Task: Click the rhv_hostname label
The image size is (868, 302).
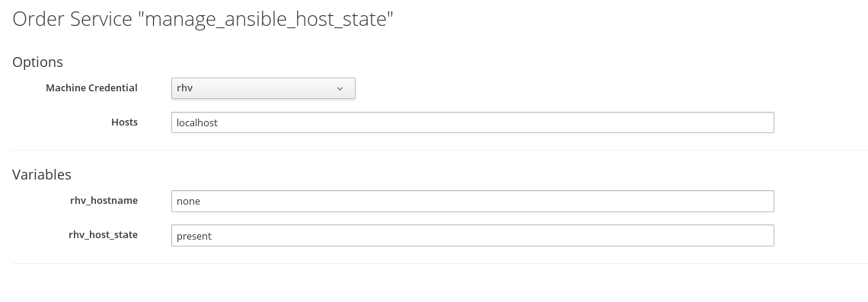Action: click(x=104, y=201)
